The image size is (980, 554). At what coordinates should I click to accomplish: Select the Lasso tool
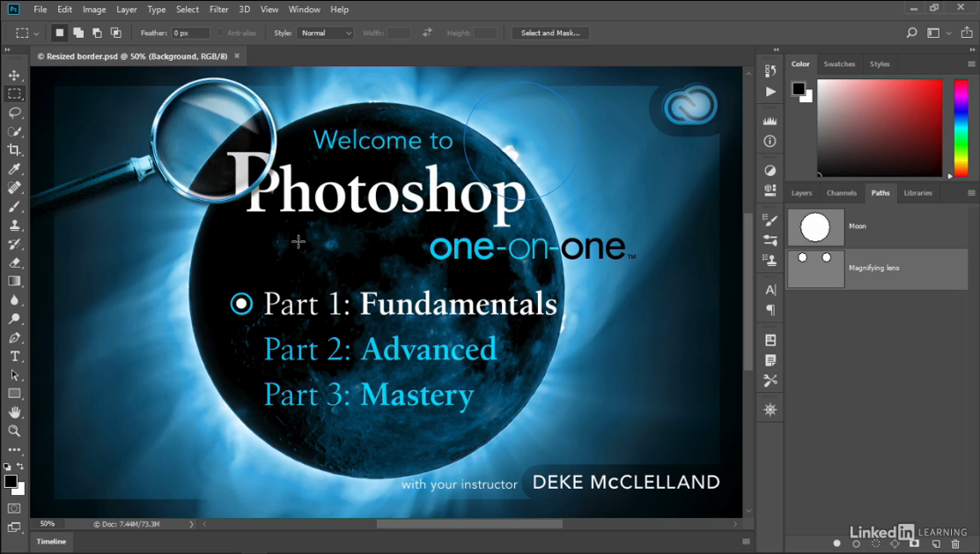(x=14, y=113)
